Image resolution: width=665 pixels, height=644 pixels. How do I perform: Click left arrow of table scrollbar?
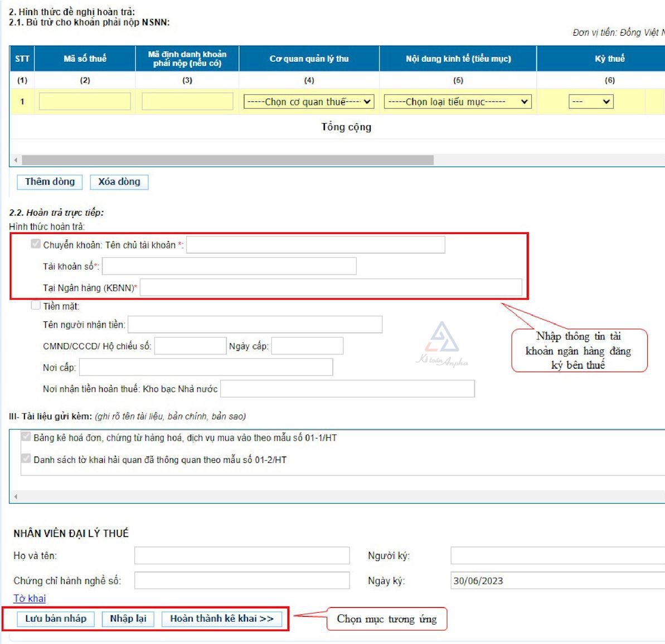(16, 160)
